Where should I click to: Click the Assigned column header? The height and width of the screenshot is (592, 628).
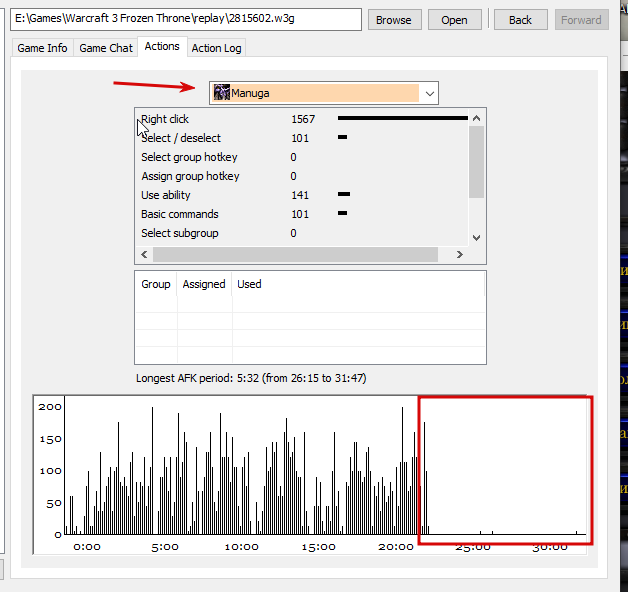tap(204, 284)
